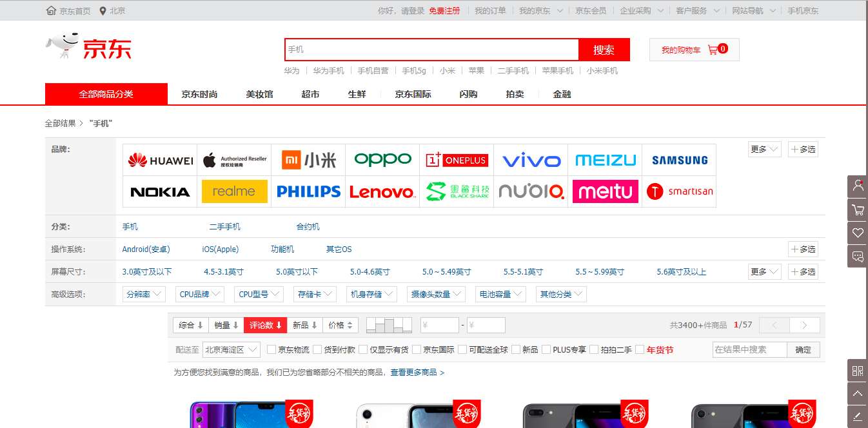Viewport: 868px width, 428px height.
Task: Go to the 京东时尚 nav tab
Action: click(x=199, y=94)
